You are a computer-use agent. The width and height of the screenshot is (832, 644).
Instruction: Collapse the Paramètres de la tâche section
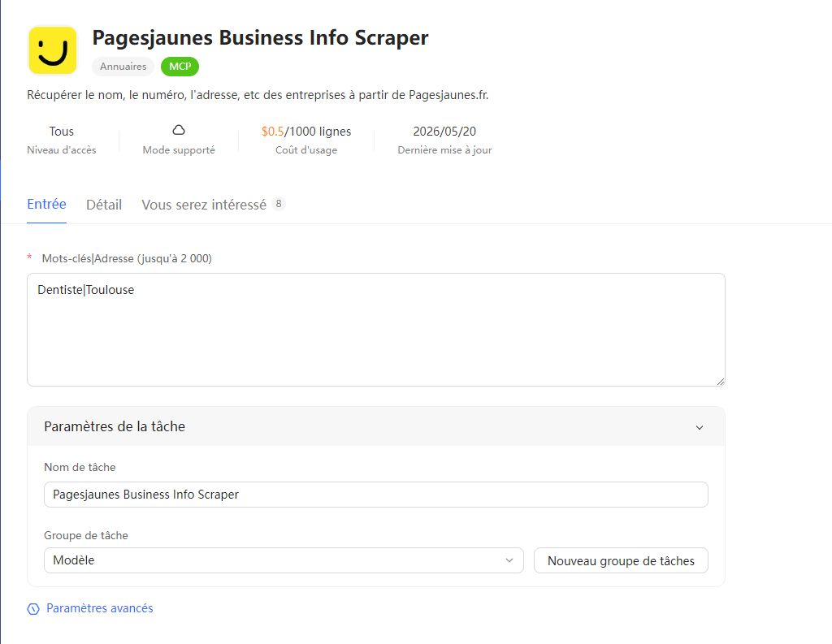click(700, 427)
